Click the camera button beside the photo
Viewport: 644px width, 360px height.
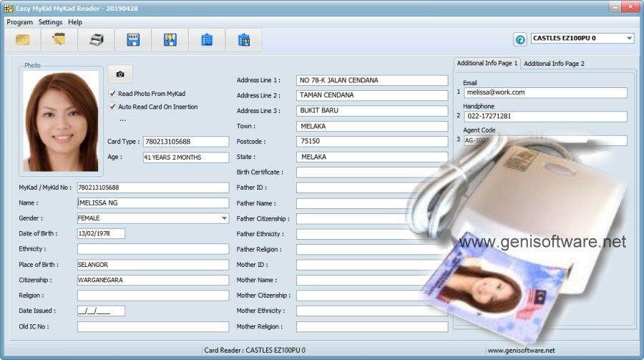click(120, 74)
